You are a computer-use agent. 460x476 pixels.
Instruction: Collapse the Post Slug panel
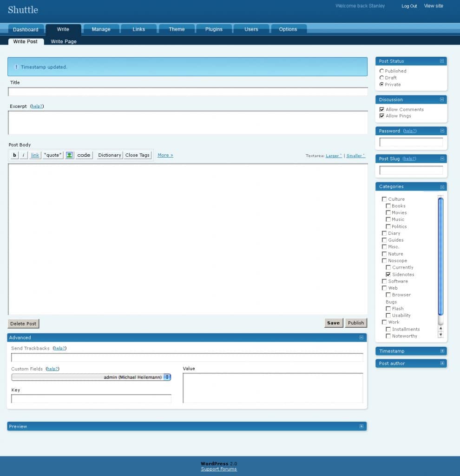442,159
